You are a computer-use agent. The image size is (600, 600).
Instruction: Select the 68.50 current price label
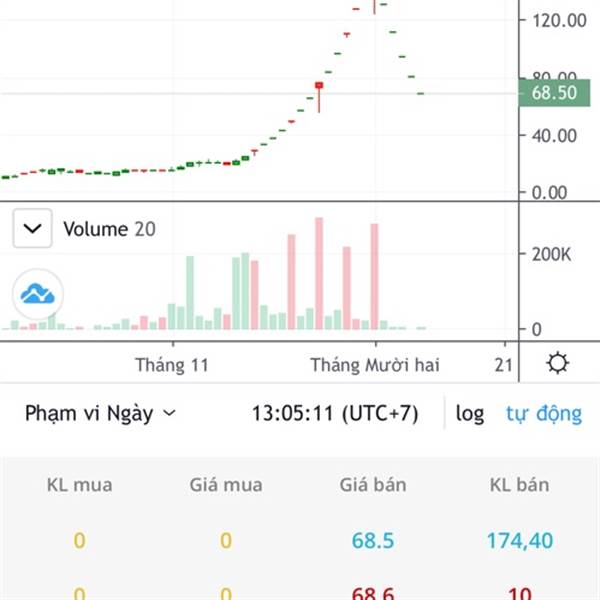pyautogui.click(x=554, y=93)
